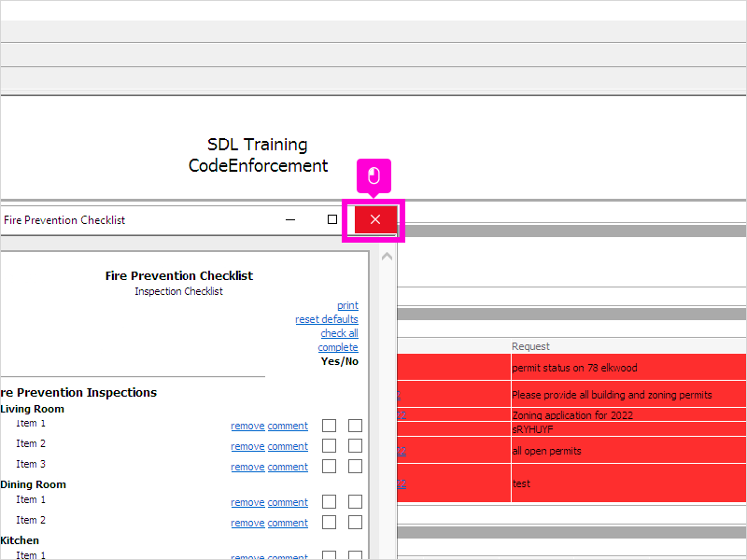Click the 'Dining Room' section heading
The width and height of the screenshot is (747, 560).
click(33, 484)
